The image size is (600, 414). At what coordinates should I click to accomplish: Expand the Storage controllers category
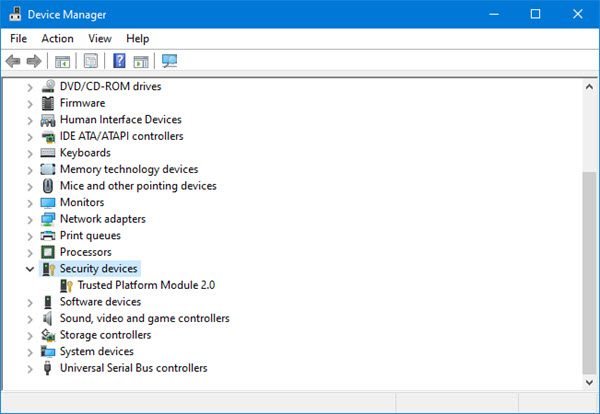[29, 335]
